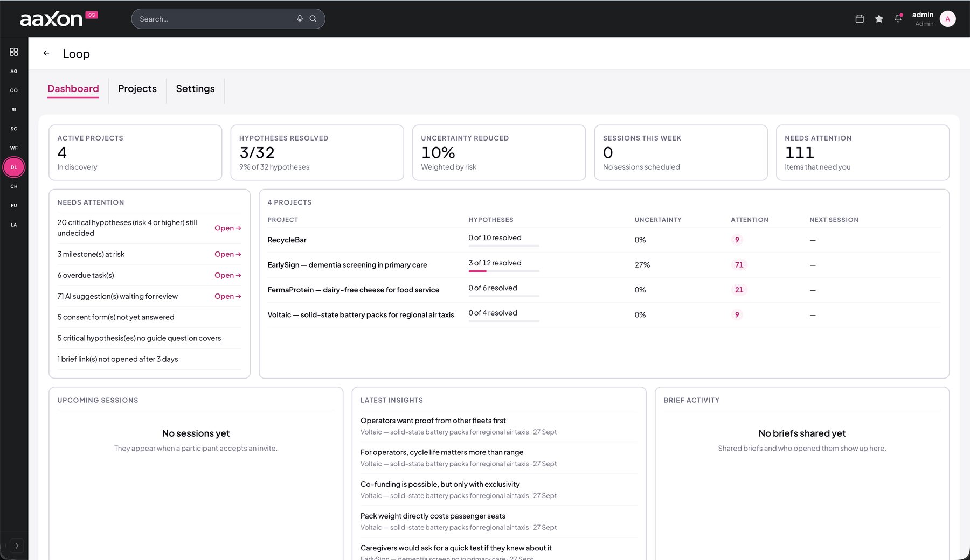This screenshot has height=560, width=970.
Task: Switch to the Settings tab
Action: coord(195,89)
